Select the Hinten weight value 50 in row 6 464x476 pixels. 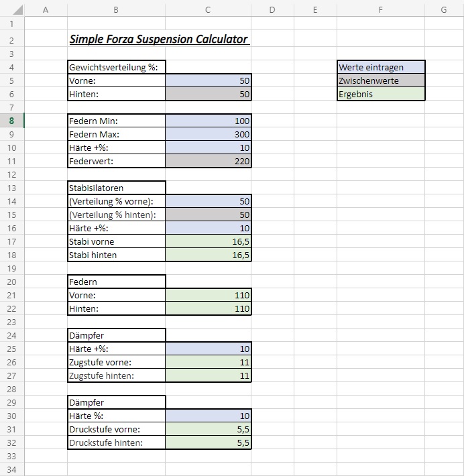pyautogui.click(x=209, y=94)
